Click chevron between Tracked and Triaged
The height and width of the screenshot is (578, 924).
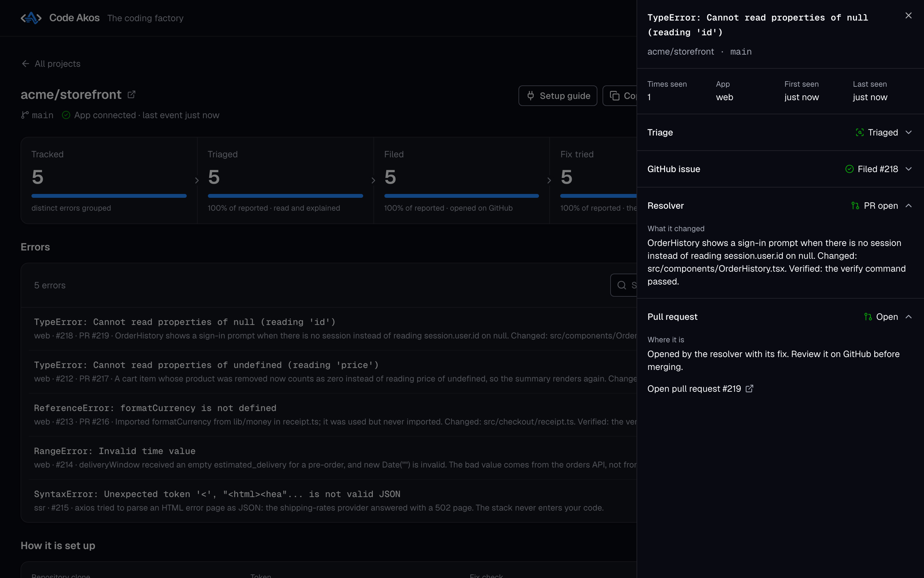click(197, 180)
